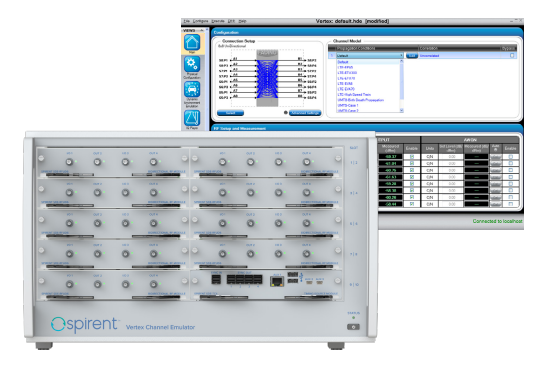Enable AWGN checkbox in the last row

point(510,204)
